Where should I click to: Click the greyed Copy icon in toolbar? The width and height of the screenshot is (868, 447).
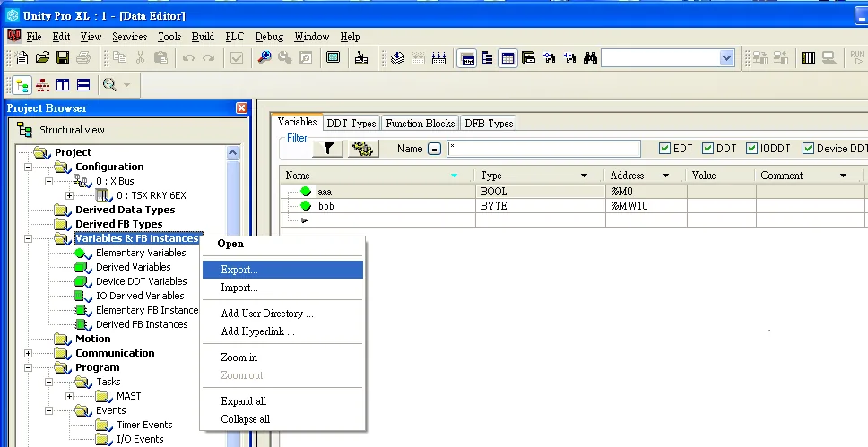coord(119,57)
